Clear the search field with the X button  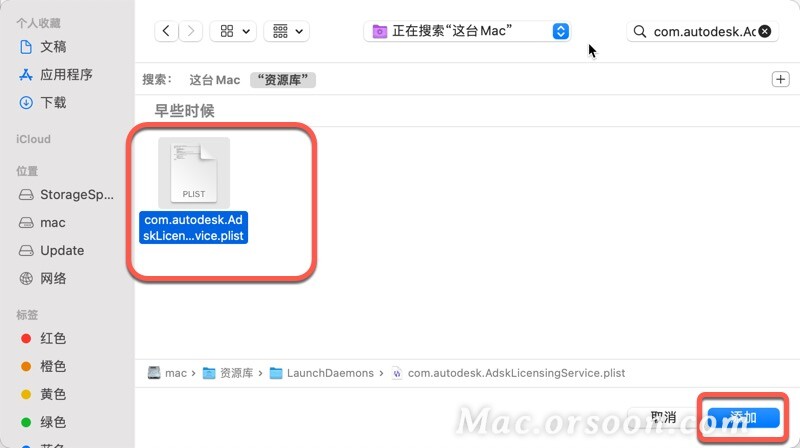[x=765, y=32]
